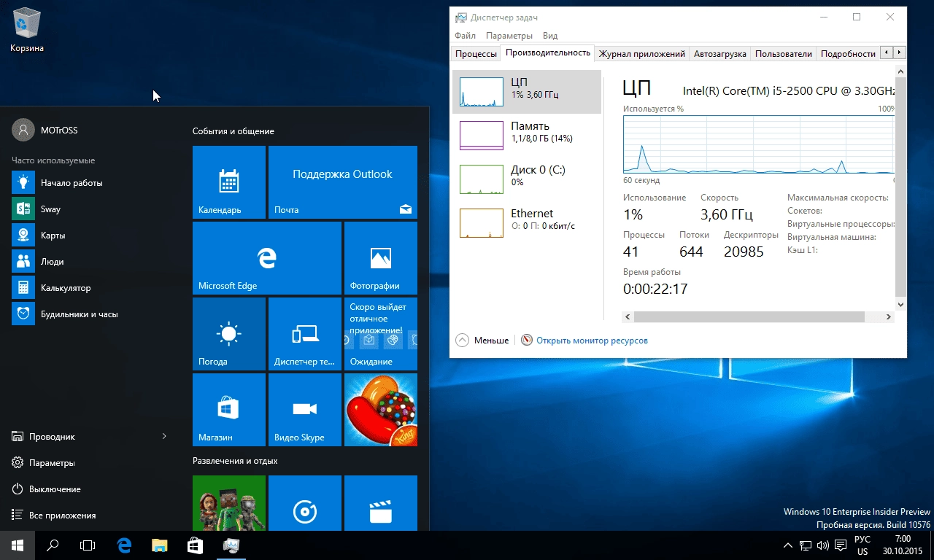The width and height of the screenshot is (934, 560).
Task: Select the Производительность tab
Action: [547, 52]
